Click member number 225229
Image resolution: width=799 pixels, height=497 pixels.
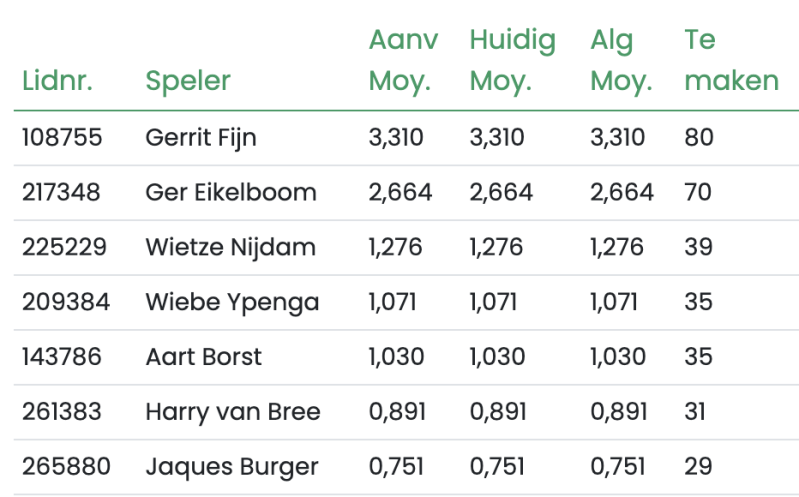click(64, 247)
